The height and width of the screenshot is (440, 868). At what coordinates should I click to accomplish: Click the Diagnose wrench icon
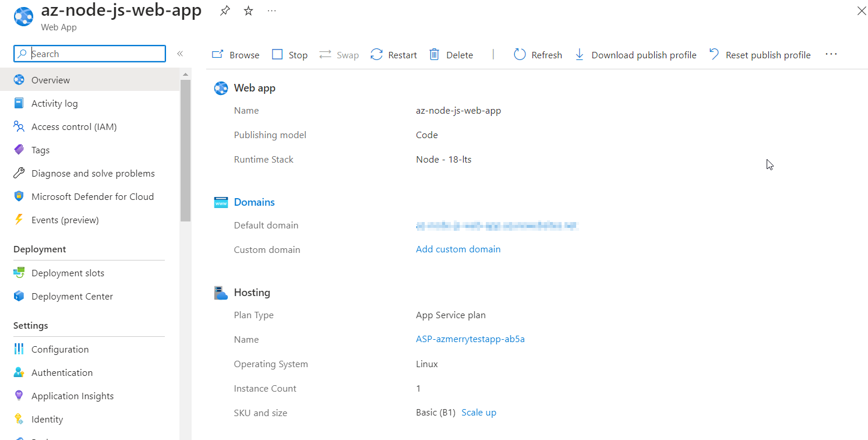click(x=19, y=173)
